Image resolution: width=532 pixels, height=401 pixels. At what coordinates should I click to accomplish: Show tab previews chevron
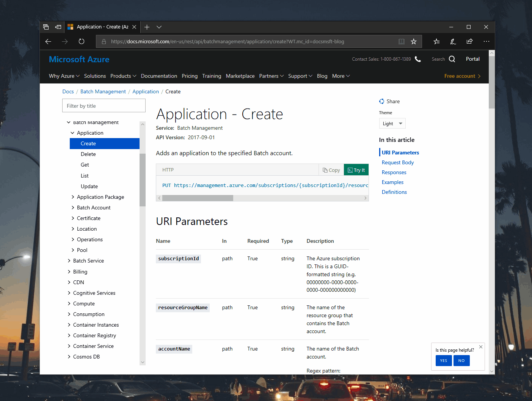159,27
